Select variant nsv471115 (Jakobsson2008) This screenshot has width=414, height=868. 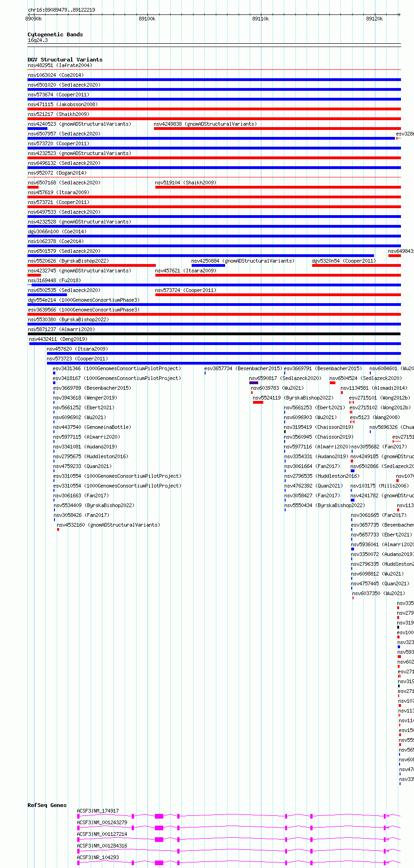[x=63, y=104]
